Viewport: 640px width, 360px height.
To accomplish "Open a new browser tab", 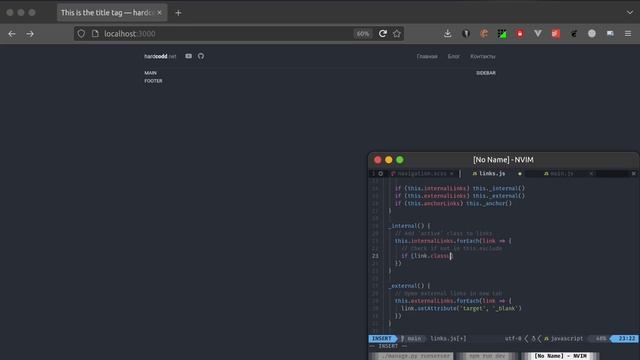I will point(178,13).
